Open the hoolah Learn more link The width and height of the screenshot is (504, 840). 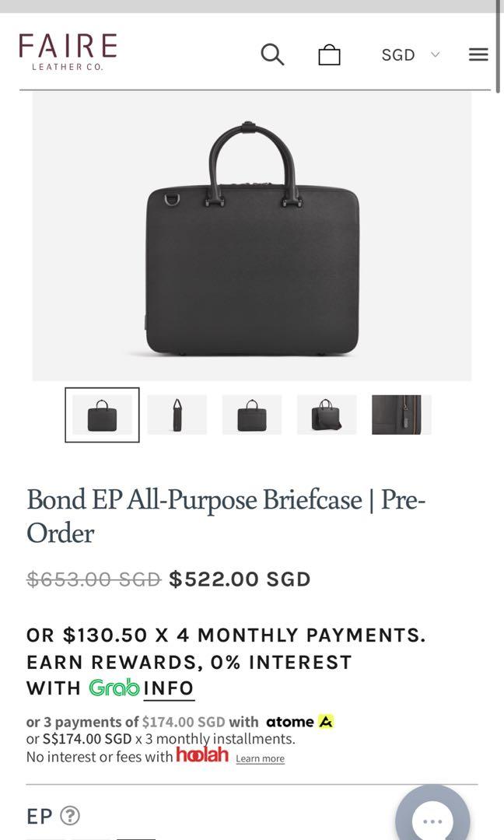coord(260,758)
